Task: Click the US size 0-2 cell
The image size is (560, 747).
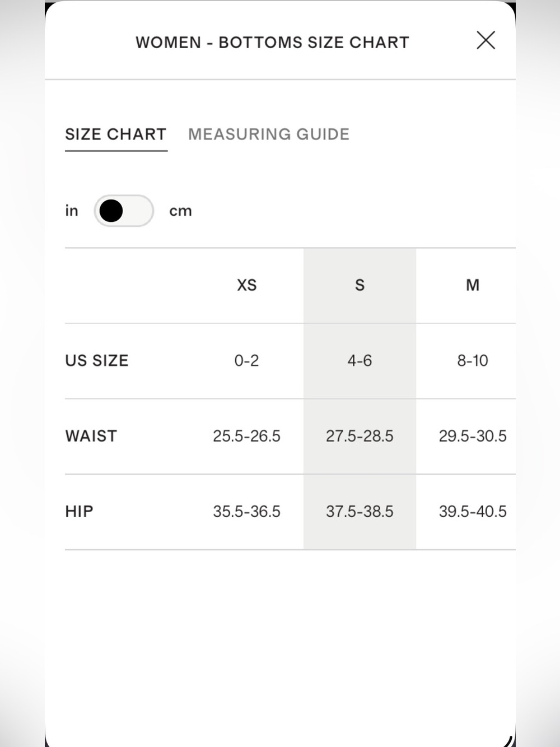Action: coord(246,360)
